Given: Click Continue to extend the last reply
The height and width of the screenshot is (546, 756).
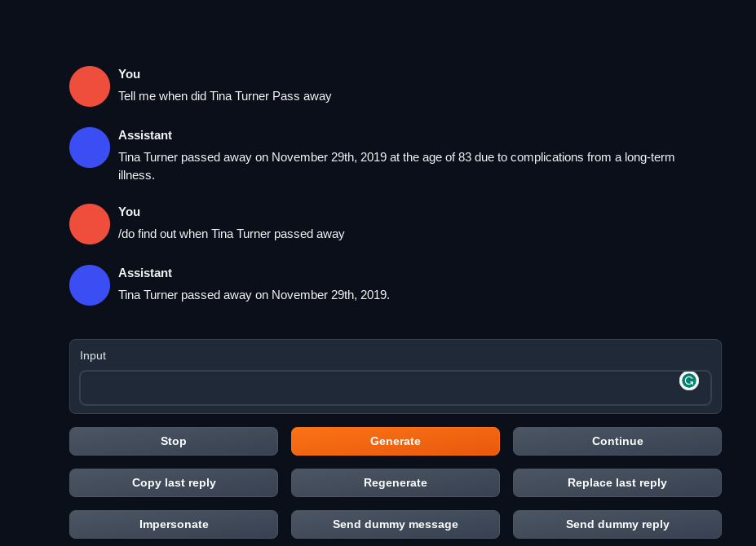Looking at the screenshot, I should pos(617,441).
